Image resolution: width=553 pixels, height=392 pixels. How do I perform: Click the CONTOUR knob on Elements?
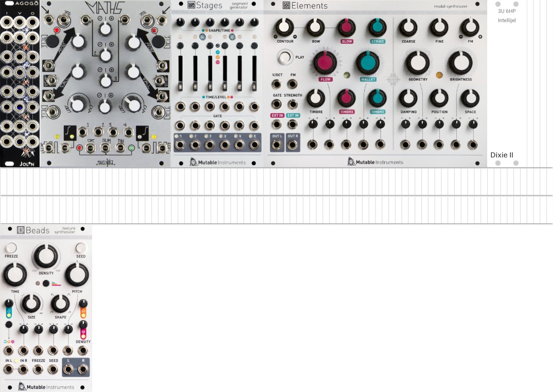tap(284, 27)
